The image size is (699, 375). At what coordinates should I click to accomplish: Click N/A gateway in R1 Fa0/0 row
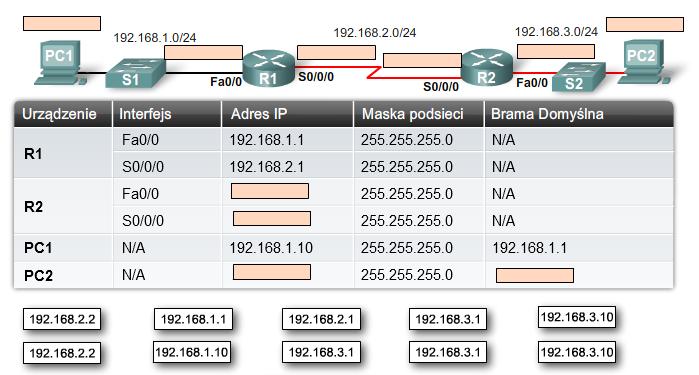point(503,140)
